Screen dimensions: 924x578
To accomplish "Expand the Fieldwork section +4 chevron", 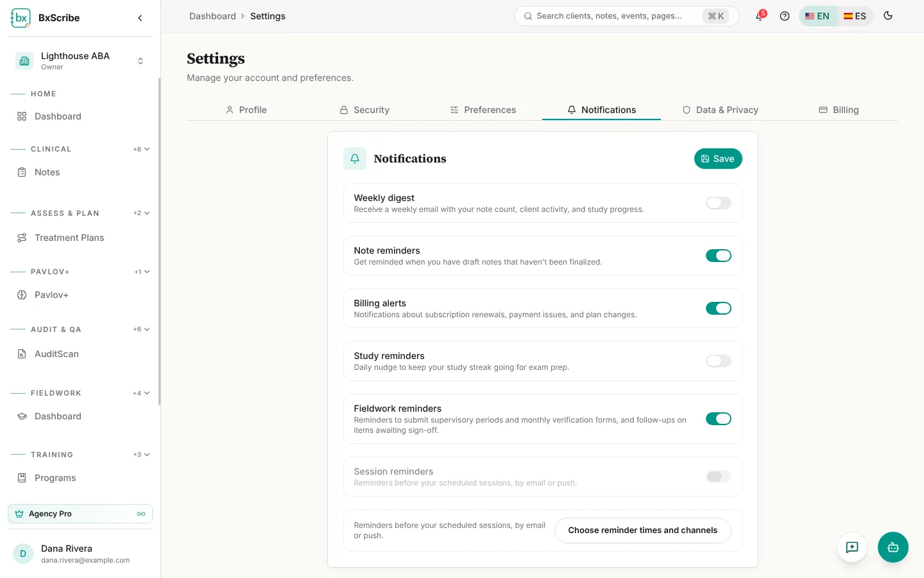I will 142,393.
